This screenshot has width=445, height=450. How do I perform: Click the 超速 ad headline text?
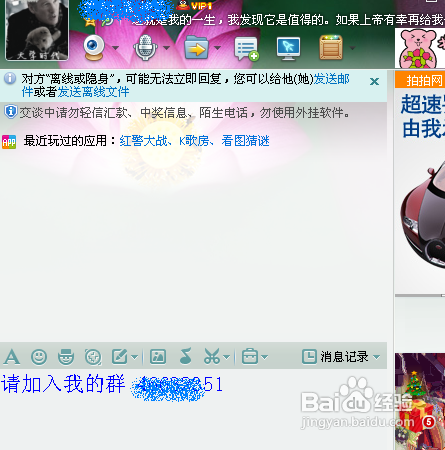click(x=423, y=104)
